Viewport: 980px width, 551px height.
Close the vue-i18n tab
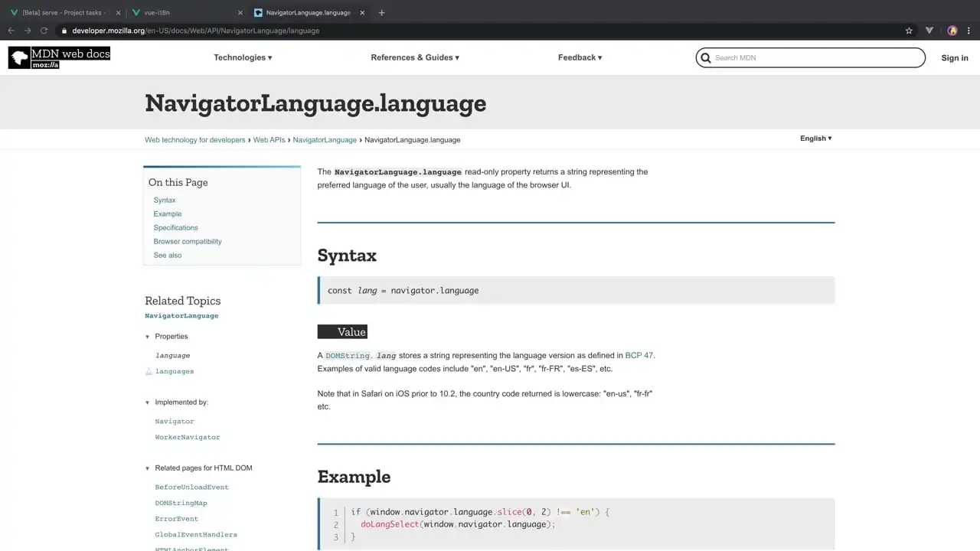pyautogui.click(x=240, y=12)
